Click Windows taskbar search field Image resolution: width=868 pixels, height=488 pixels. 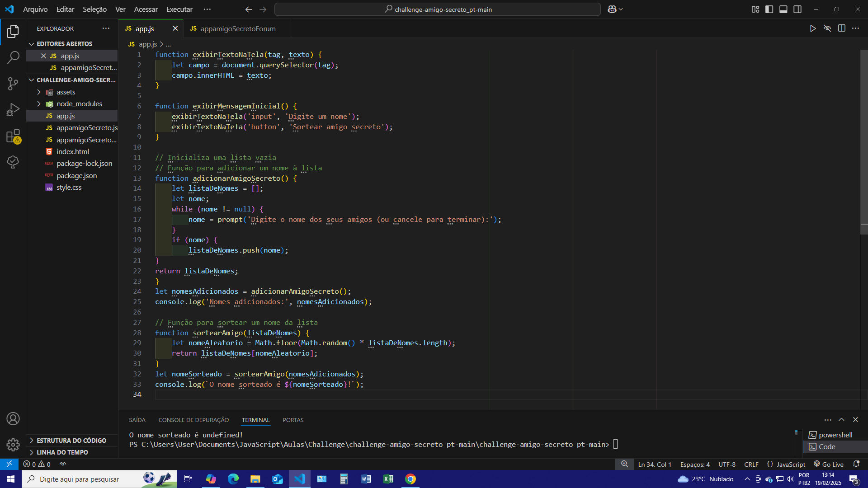99,479
